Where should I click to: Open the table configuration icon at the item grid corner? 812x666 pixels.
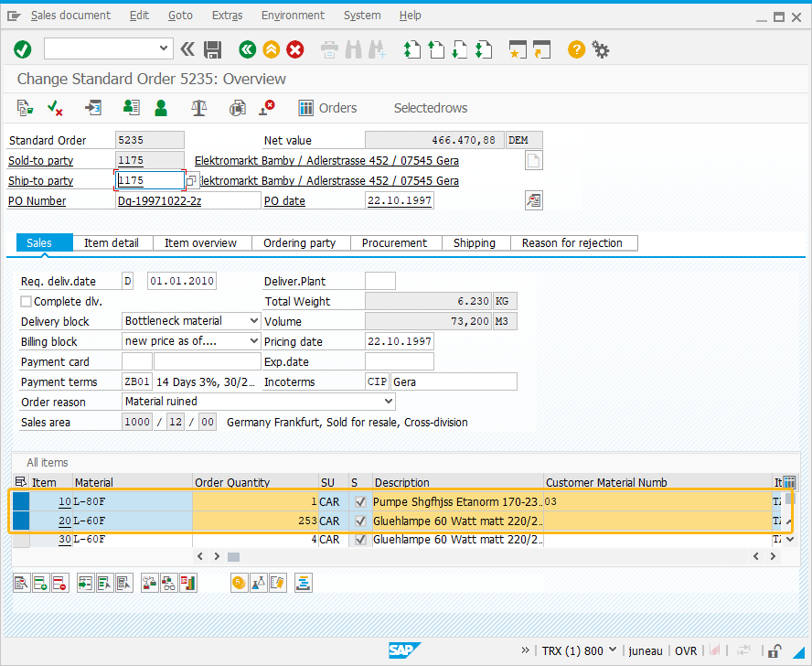[789, 482]
